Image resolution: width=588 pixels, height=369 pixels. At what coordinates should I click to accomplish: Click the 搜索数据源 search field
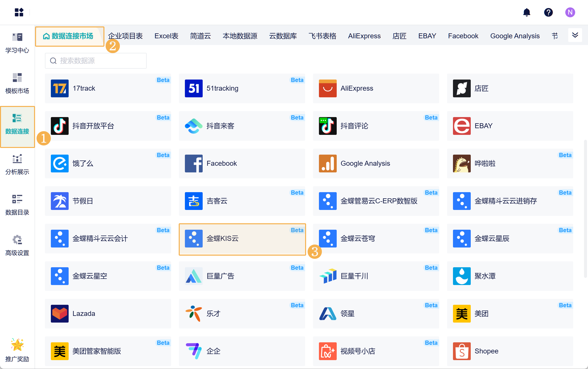point(96,61)
